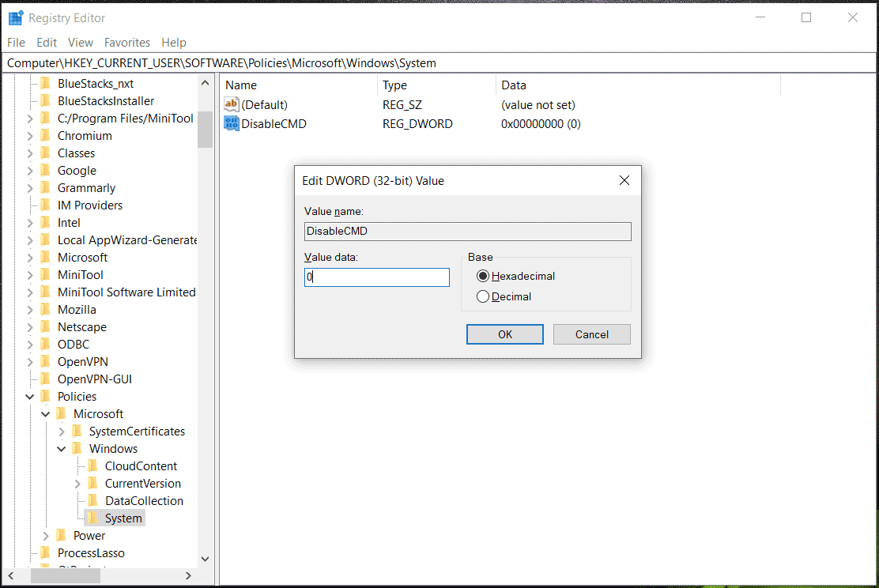
Task: Click the ODBC folder icon
Action: pyautogui.click(x=46, y=344)
